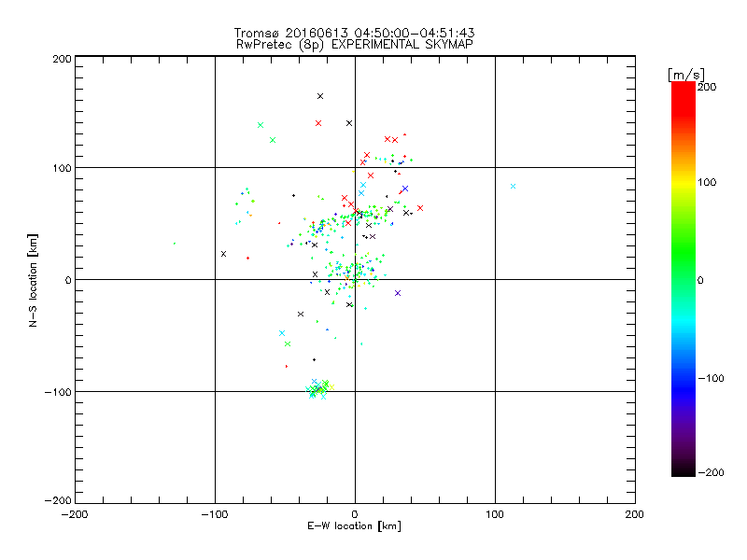
Task: Select the northernmost black X marker
Action: coord(320,96)
